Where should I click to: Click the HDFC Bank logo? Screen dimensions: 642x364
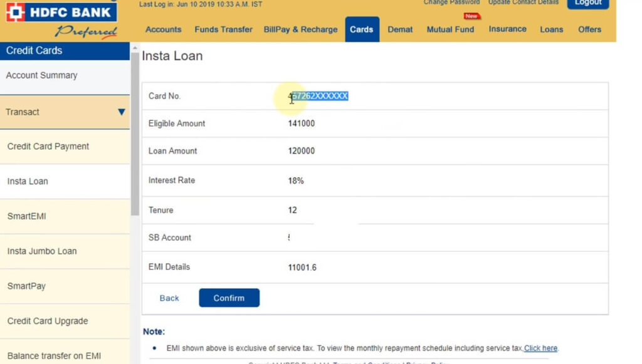tap(61, 13)
